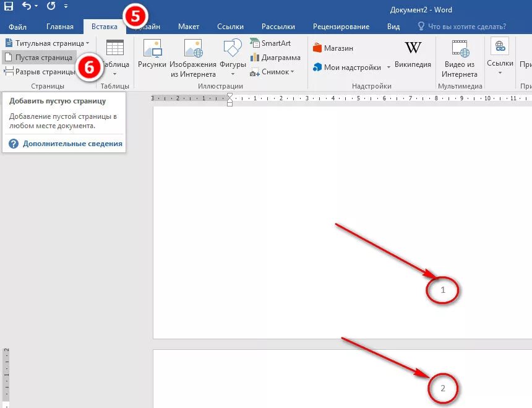Screen dimensions: 532x408
Task: Save the document with the floppy icon
Action: coord(8,6)
